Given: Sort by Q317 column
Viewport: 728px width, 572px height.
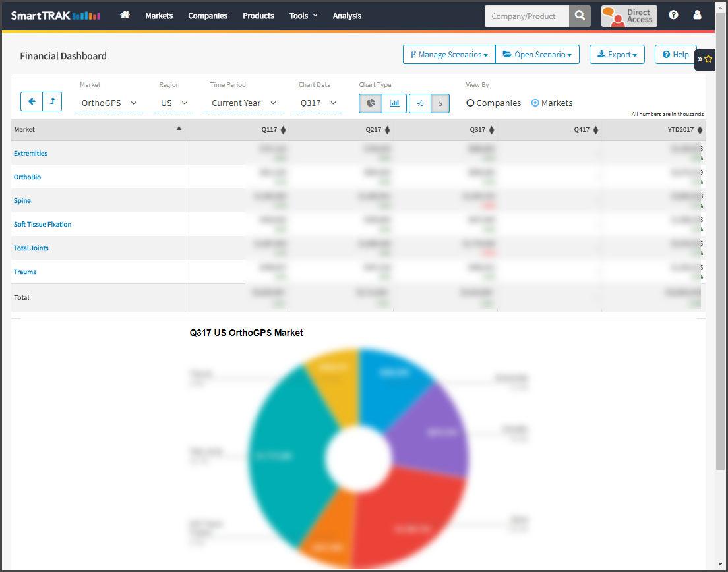Looking at the screenshot, I should point(491,130).
